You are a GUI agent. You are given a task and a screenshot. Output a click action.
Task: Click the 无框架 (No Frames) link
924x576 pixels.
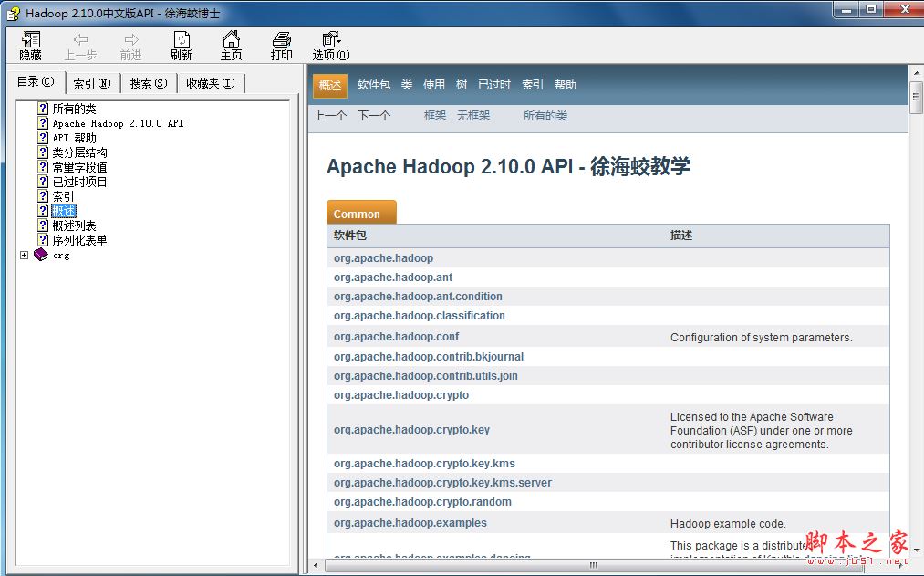point(473,116)
